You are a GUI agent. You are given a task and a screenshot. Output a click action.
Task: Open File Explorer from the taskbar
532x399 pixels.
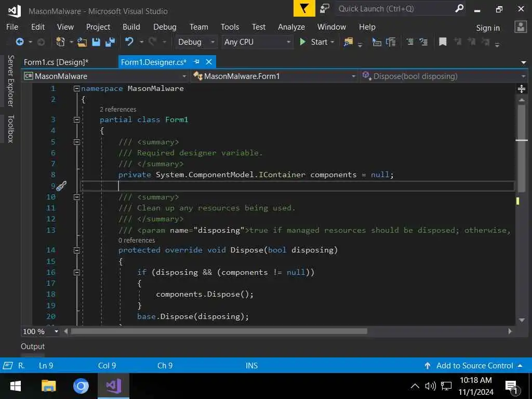pyautogui.click(x=48, y=386)
